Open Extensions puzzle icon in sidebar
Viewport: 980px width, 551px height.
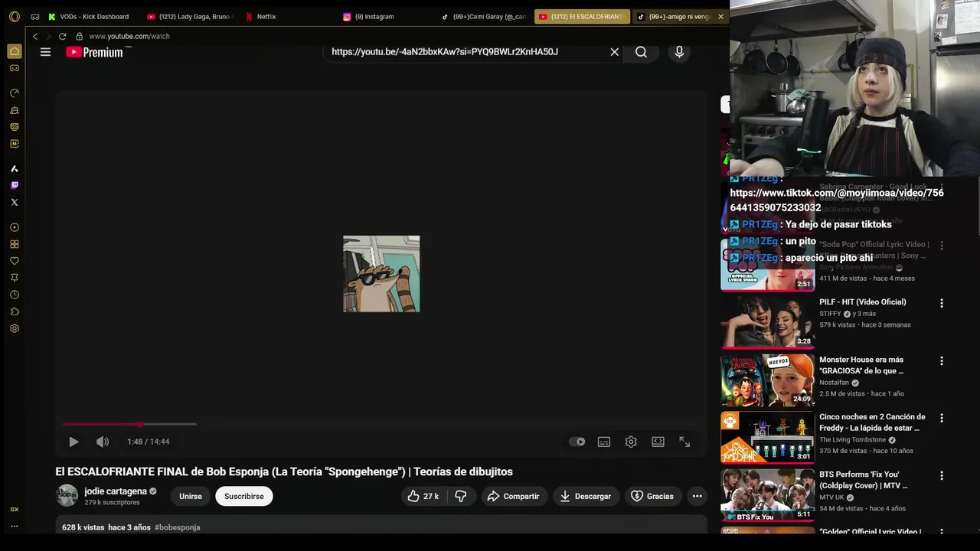[14, 311]
